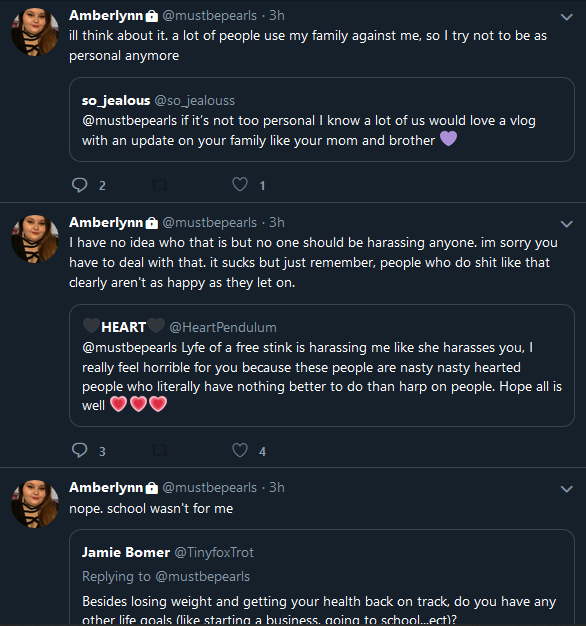Retweet the family vlog response tweet
Screen dimensions: 586x626
(x=160, y=185)
